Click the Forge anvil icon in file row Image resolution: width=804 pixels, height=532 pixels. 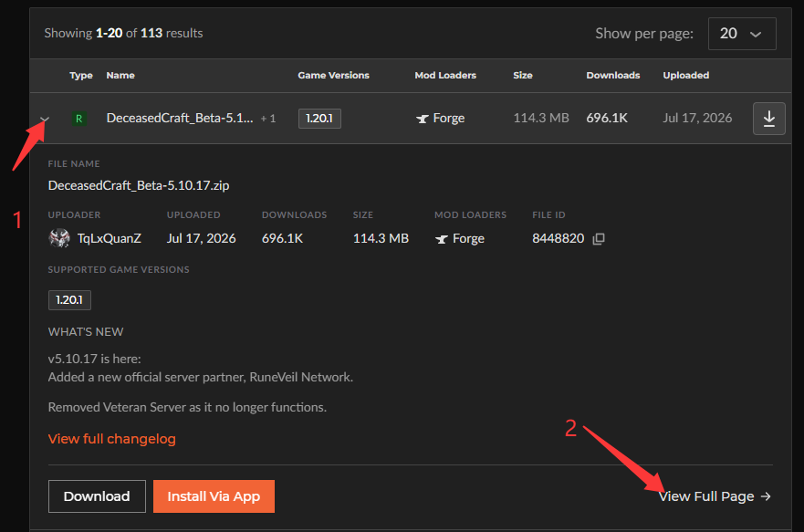[422, 119]
